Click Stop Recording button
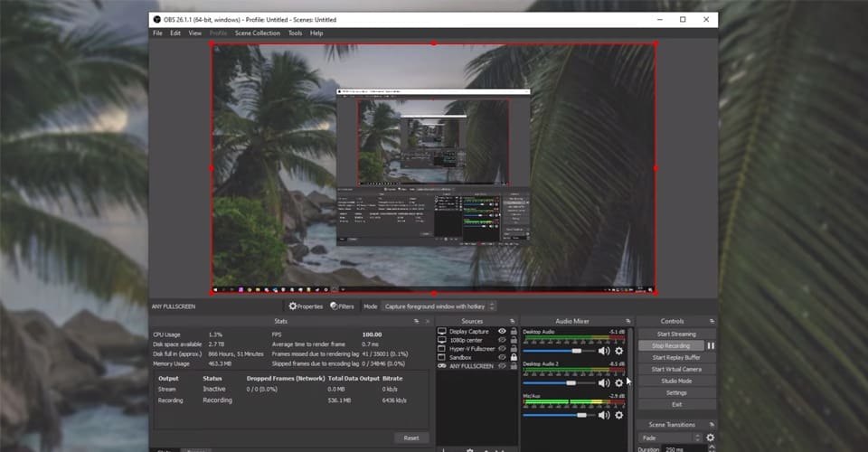Image resolution: width=868 pixels, height=452 pixels. pyautogui.click(x=671, y=345)
